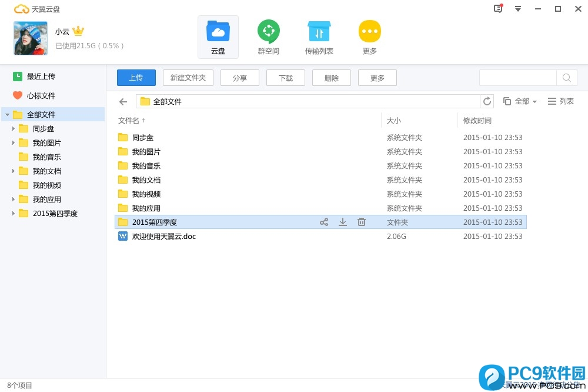Select 我的音乐 folder in sidebar tree

tap(40, 157)
